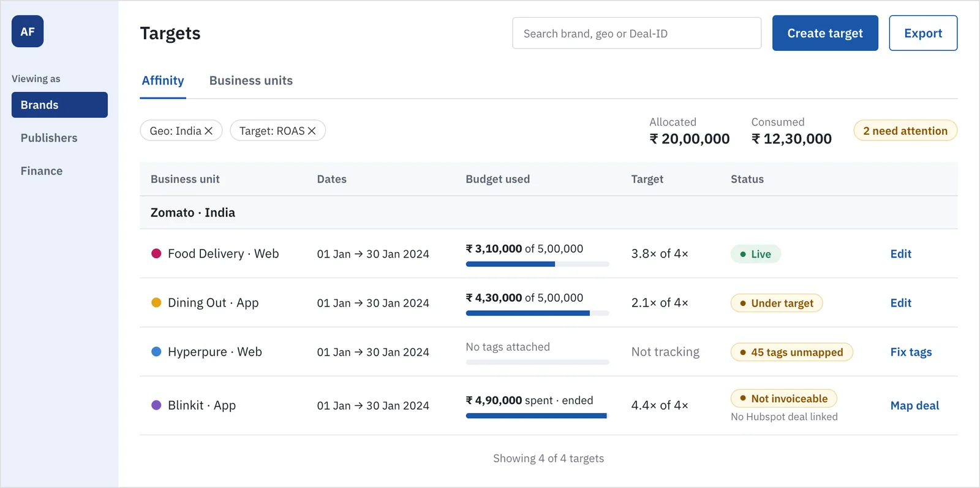Click the Zomato · India group header
Viewport: 980px width, 488px height.
point(548,213)
